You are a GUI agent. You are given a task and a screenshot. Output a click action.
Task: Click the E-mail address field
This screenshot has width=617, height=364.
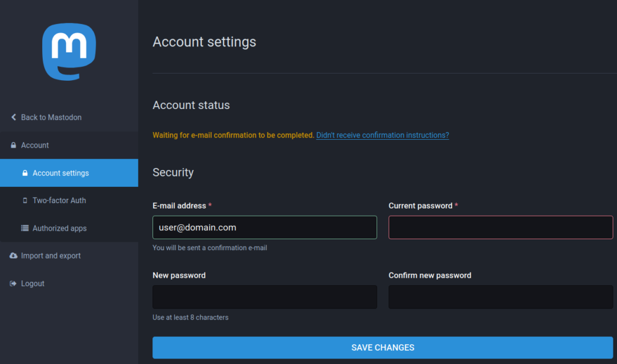pyautogui.click(x=265, y=227)
